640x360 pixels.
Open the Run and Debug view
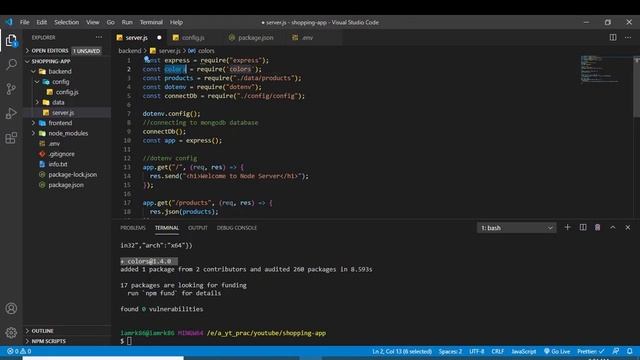click(11, 113)
